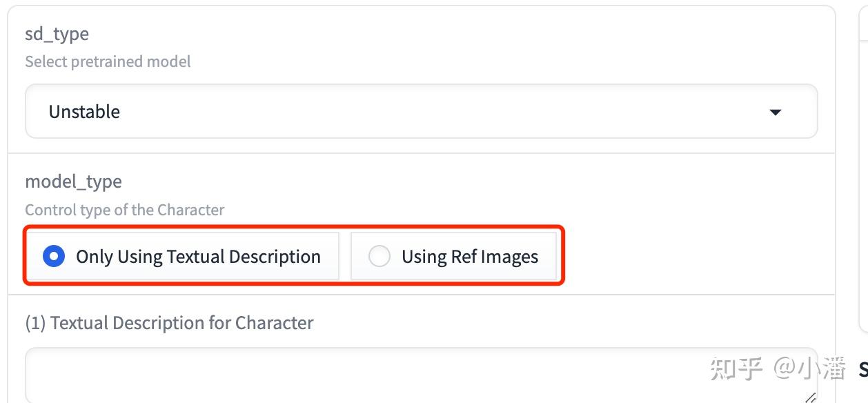868x403 pixels.
Task: Click the cropped bold S heading
Action: (x=863, y=370)
